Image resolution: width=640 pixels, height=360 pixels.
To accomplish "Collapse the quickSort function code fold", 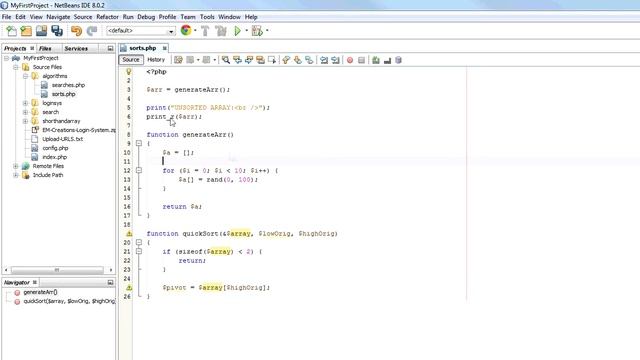I will [x=139, y=242].
